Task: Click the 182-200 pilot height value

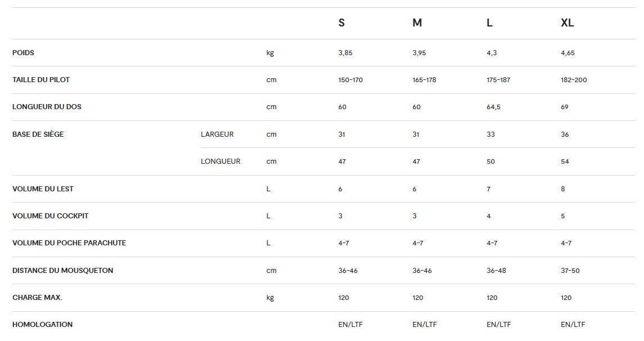Action: click(x=574, y=80)
